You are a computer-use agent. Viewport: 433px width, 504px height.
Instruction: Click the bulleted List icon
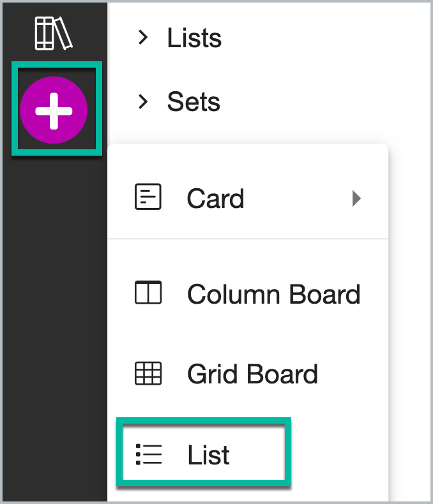click(149, 454)
